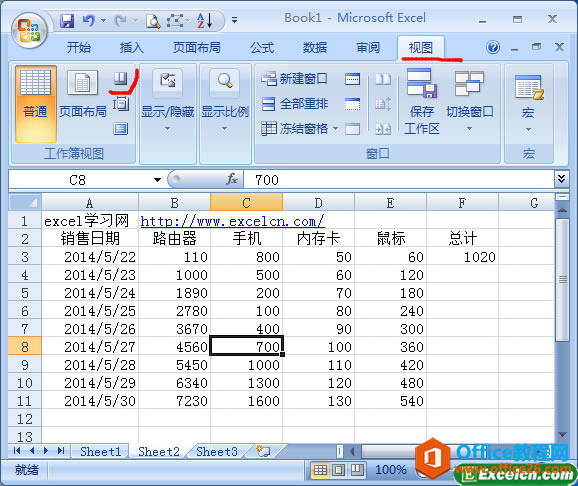Open the 数据 Data ribbon tab
578x486 pixels.
(x=315, y=48)
